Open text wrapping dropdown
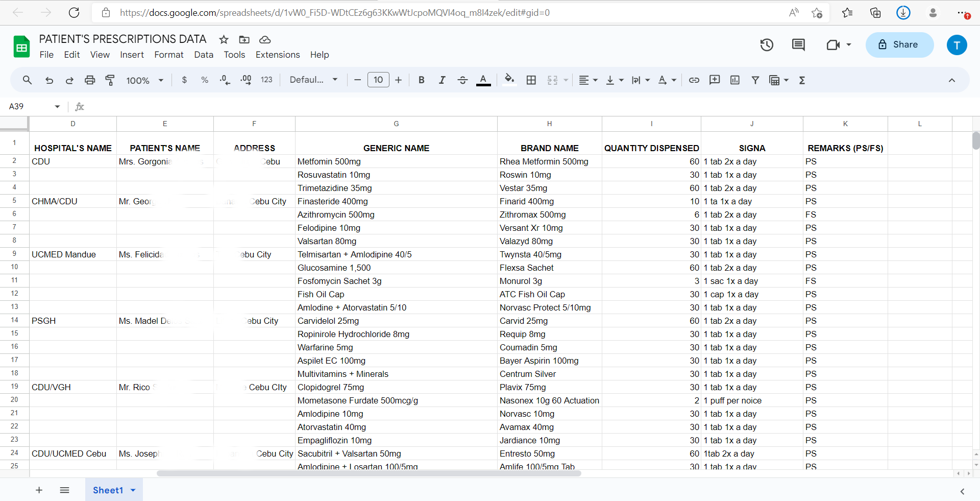The image size is (980, 501). (641, 80)
